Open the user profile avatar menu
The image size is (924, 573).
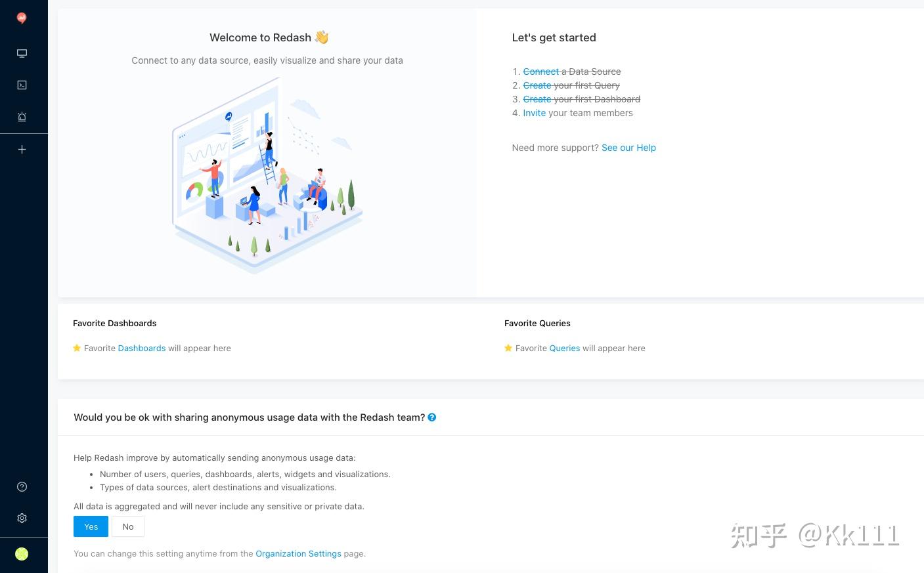[x=22, y=554]
